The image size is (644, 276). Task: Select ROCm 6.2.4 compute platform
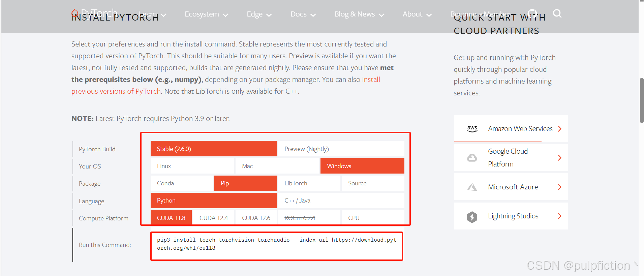(309, 218)
